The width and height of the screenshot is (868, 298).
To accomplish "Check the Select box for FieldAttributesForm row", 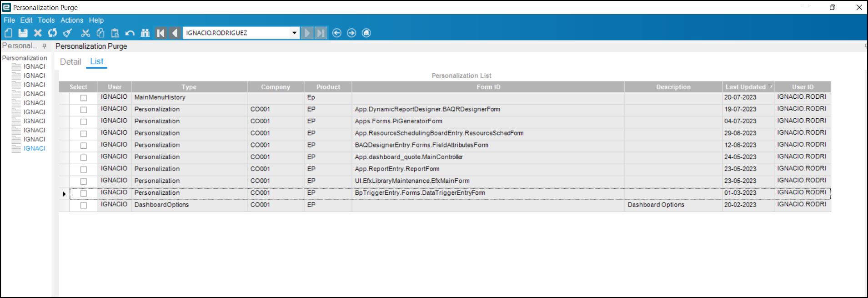I will pos(84,146).
